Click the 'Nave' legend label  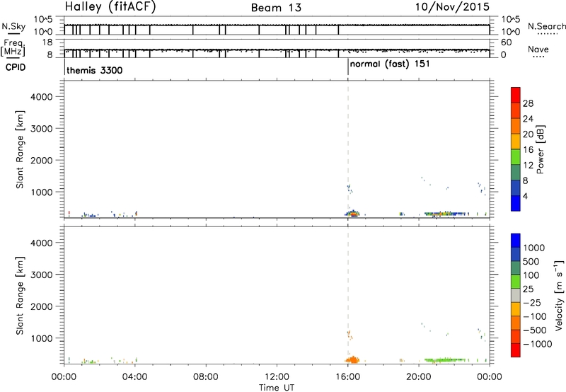[x=538, y=50]
